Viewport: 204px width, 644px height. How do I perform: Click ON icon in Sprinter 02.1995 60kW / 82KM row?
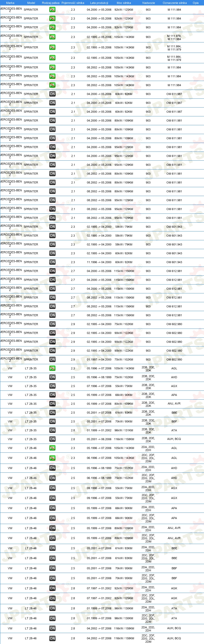[x=52, y=253]
